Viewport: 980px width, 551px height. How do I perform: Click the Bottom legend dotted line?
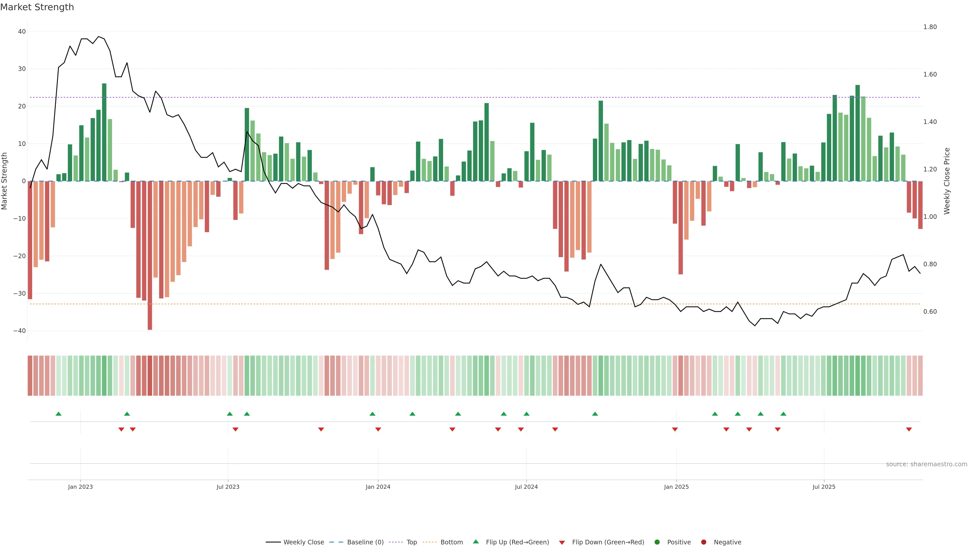[x=430, y=542]
